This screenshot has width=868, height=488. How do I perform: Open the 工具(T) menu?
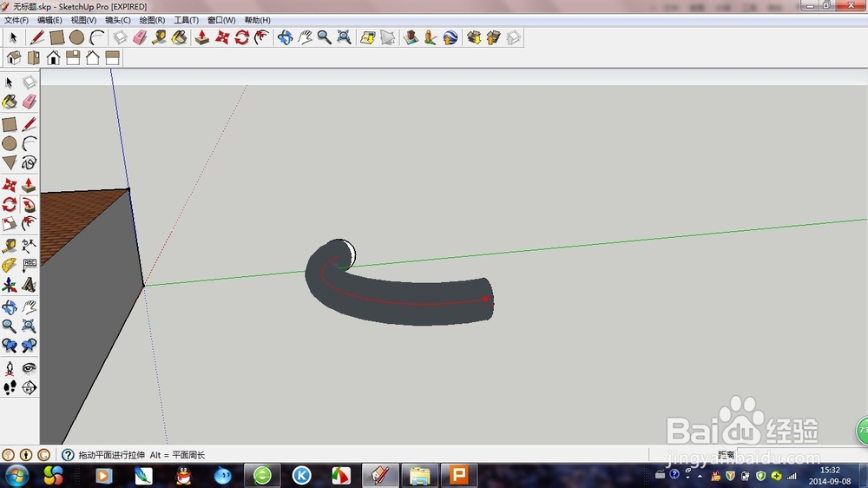tap(186, 20)
